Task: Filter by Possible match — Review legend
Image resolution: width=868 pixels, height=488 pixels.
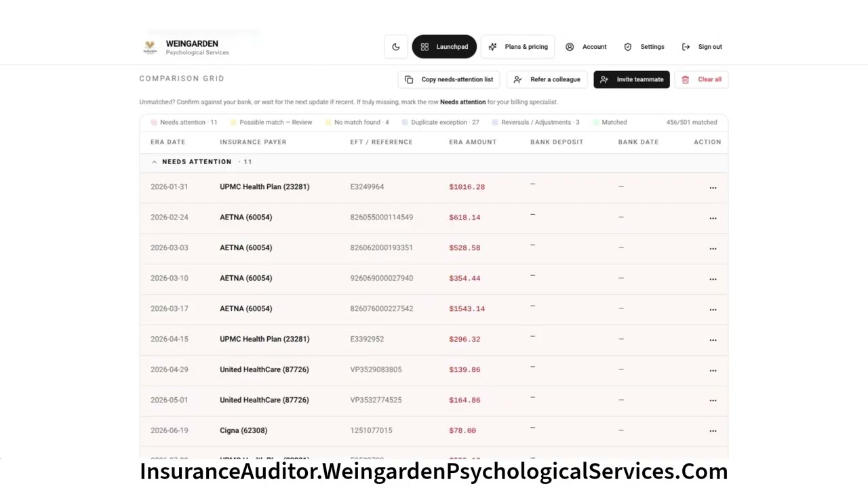Action: [x=271, y=122]
